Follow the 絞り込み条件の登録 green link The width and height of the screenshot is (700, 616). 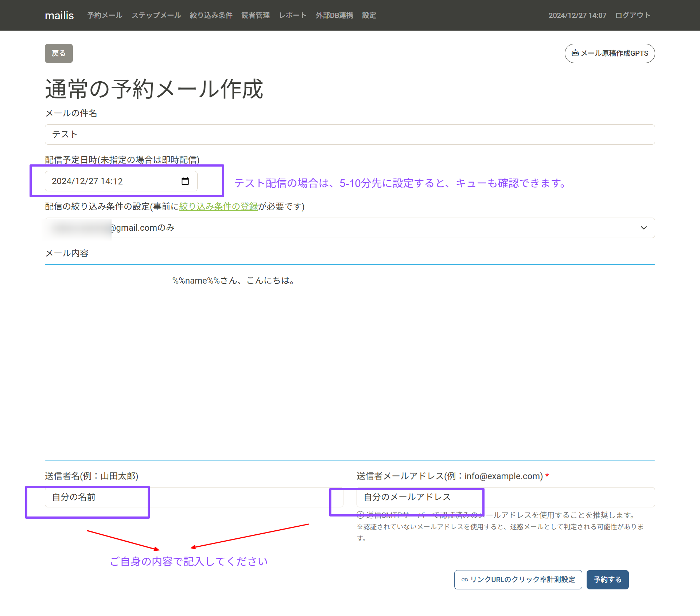tap(218, 206)
